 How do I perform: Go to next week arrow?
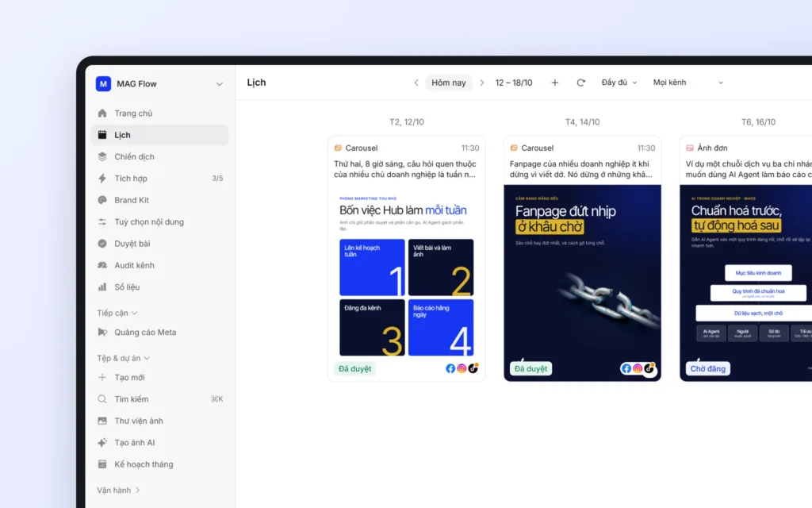click(x=481, y=83)
